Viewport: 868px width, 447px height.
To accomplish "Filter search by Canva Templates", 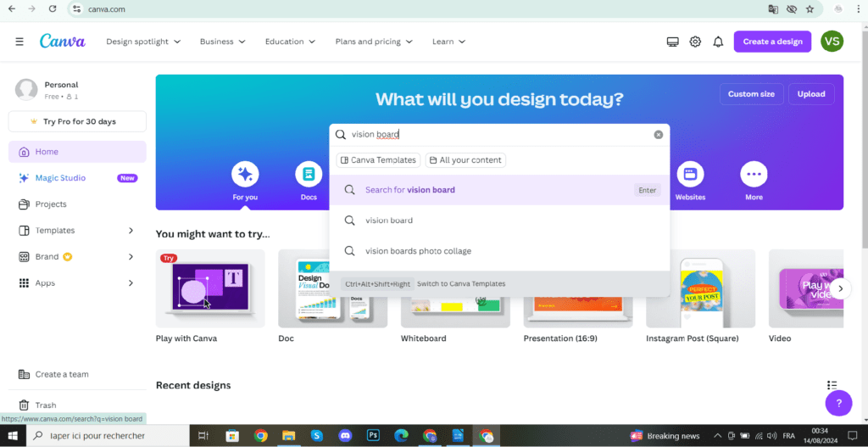I will (378, 160).
